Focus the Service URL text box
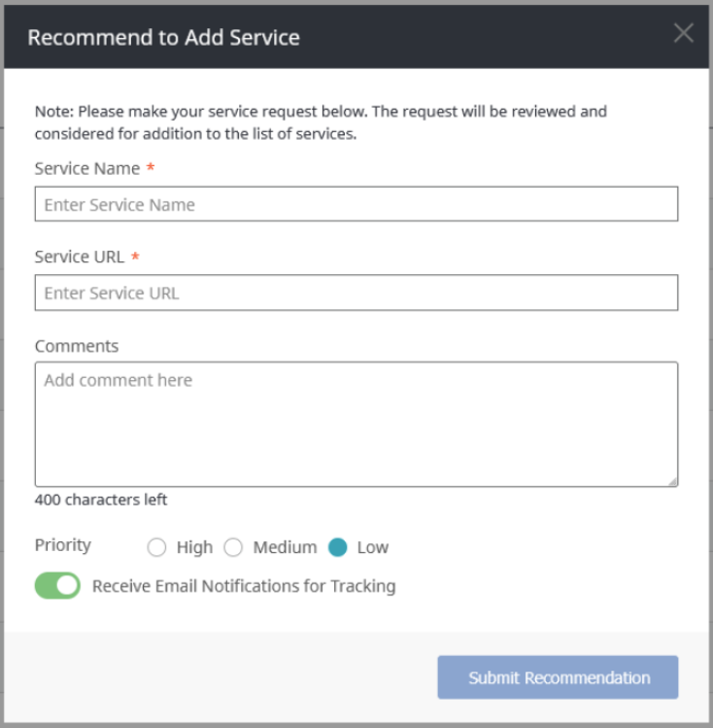The image size is (713, 728). coord(356,293)
